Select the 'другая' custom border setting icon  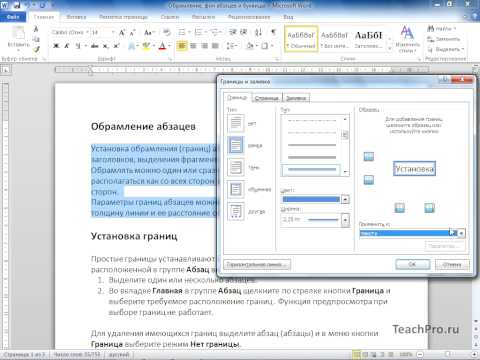point(236,211)
